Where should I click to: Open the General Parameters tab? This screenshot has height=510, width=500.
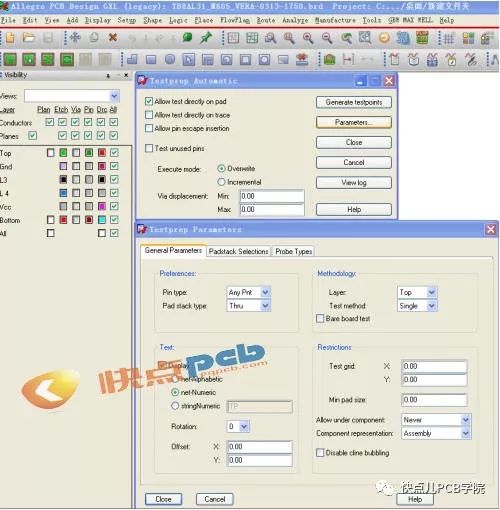click(173, 250)
